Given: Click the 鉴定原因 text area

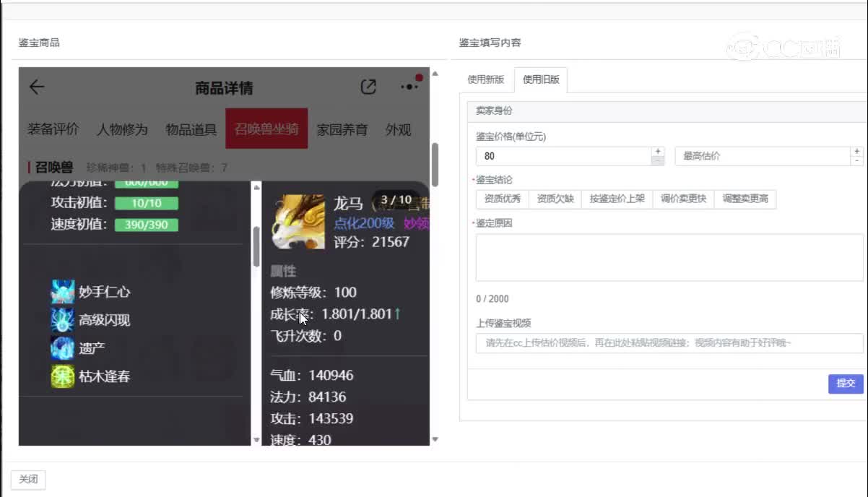Looking at the screenshot, I should click(x=669, y=257).
